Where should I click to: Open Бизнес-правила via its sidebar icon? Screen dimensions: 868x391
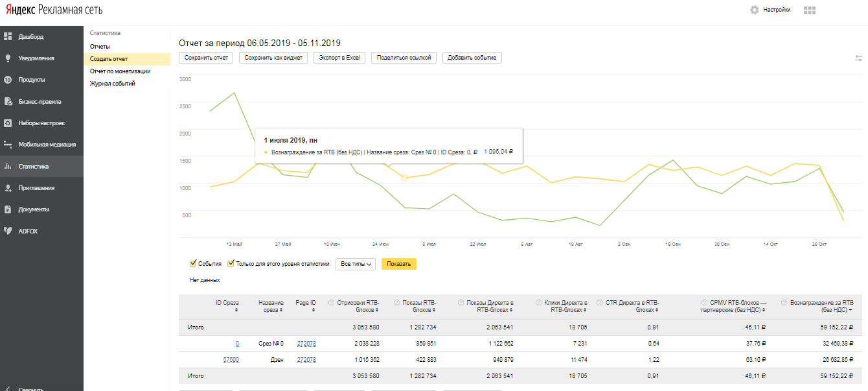(8, 102)
